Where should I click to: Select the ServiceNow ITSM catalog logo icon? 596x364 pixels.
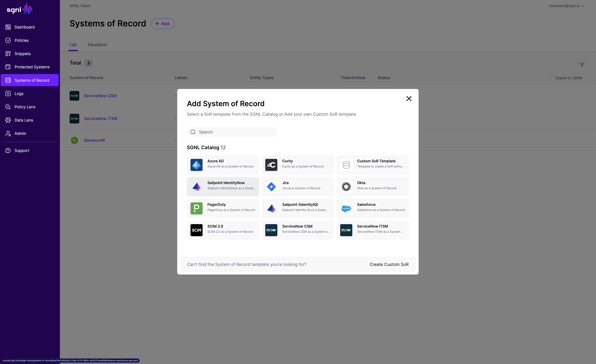point(346,230)
